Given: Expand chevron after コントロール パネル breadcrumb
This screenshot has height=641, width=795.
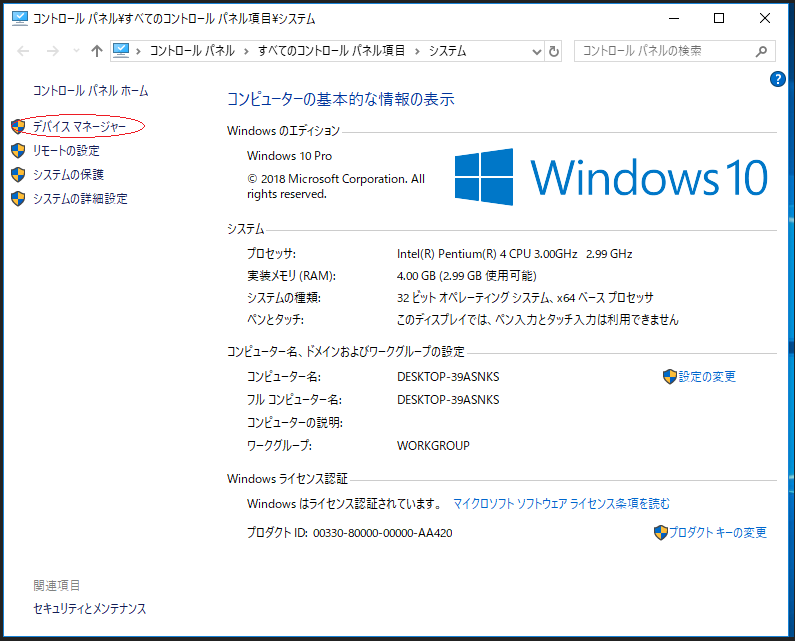Looking at the screenshot, I should click(246, 51).
